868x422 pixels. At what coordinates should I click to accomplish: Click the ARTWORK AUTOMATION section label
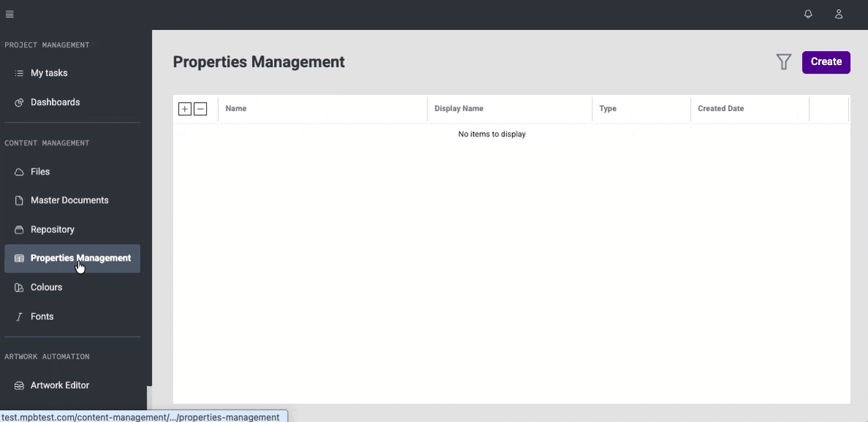47,357
